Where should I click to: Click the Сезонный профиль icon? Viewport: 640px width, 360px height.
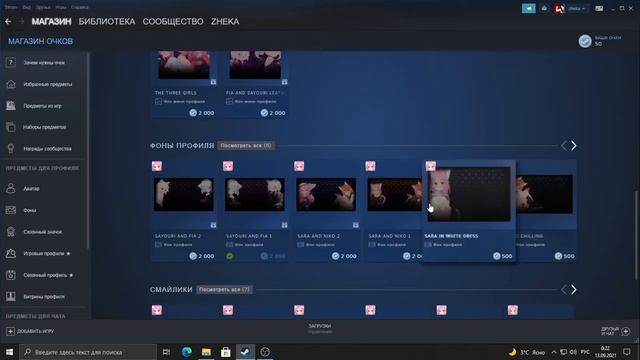point(11,275)
